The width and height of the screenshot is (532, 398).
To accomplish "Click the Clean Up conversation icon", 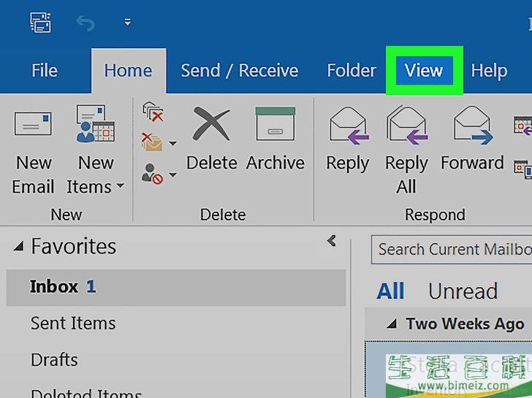I will (151, 142).
